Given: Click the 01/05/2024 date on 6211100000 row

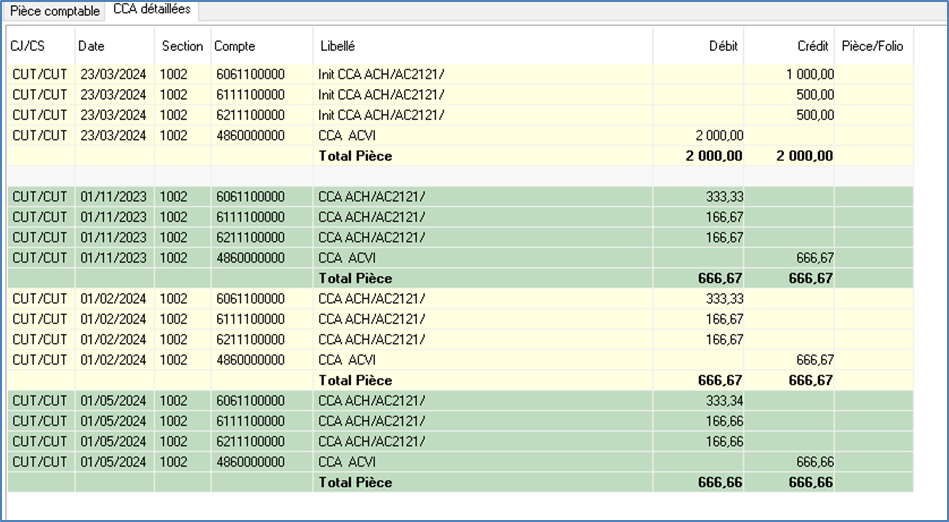Looking at the screenshot, I should 113,441.
